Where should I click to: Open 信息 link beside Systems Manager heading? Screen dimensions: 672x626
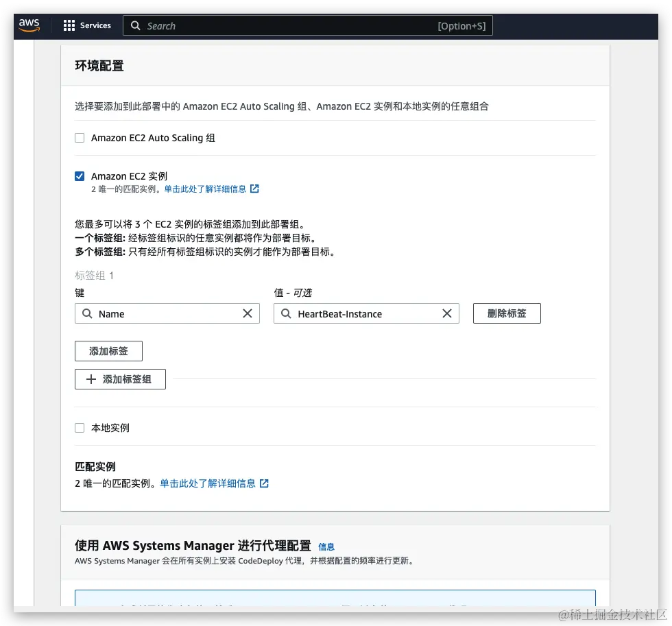(x=326, y=546)
